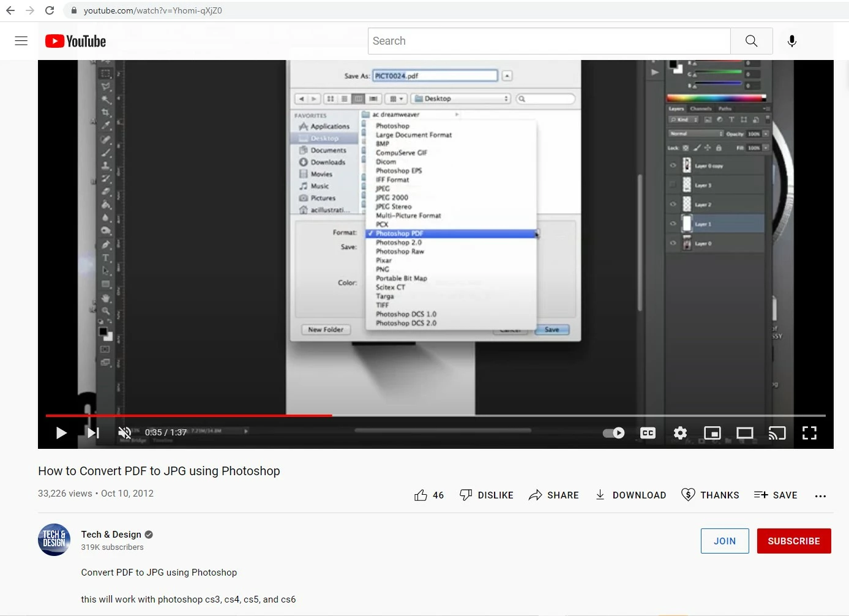Click the verified badge next to channel name

point(149,535)
